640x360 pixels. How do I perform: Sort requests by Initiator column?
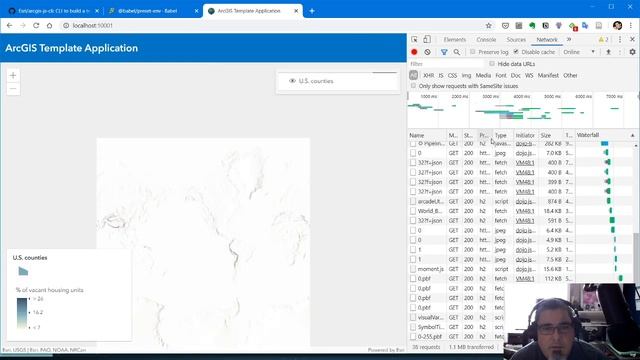coord(525,135)
